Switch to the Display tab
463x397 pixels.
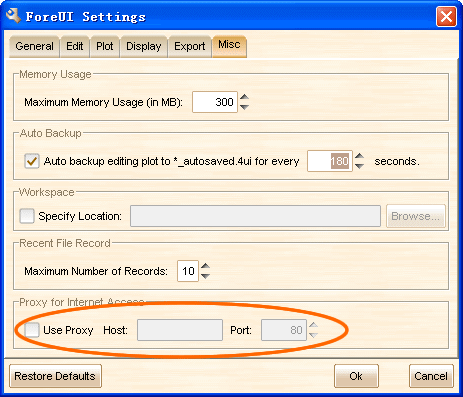point(144,46)
